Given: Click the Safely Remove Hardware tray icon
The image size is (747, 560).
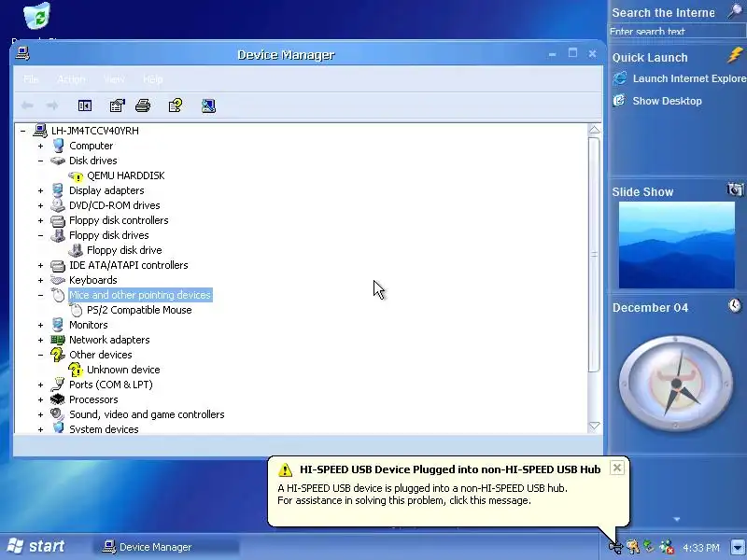Looking at the screenshot, I should point(649,546).
